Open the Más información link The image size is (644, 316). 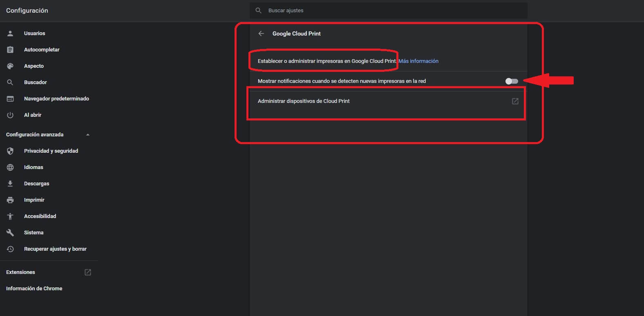tap(418, 61)
